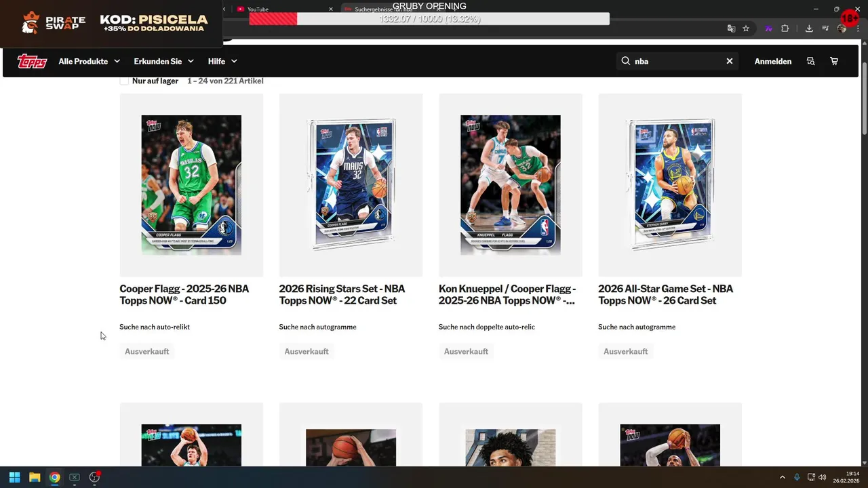Clear the nba search with the X
868x488 pixels.
click(x=730, y=61)
